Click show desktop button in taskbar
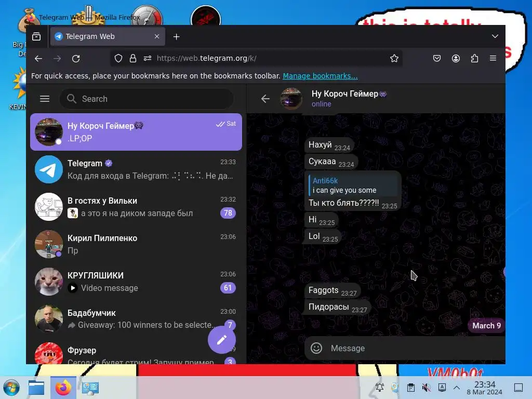The width and height of the screenshot is (532, 399). 518,387
